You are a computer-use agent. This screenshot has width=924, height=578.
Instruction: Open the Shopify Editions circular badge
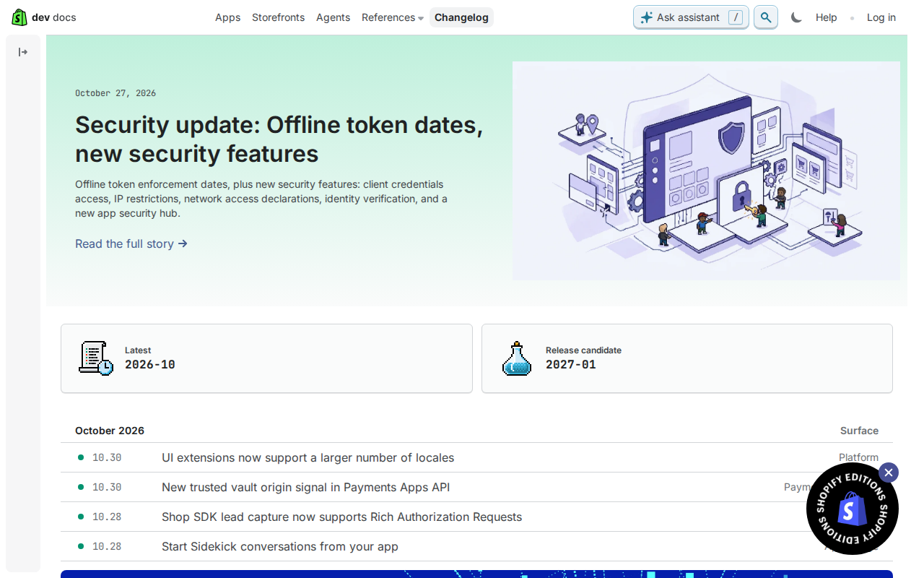[x=852, y=509]
